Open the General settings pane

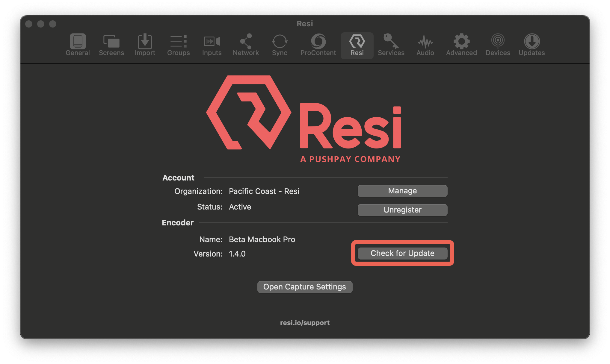point(78,45)
